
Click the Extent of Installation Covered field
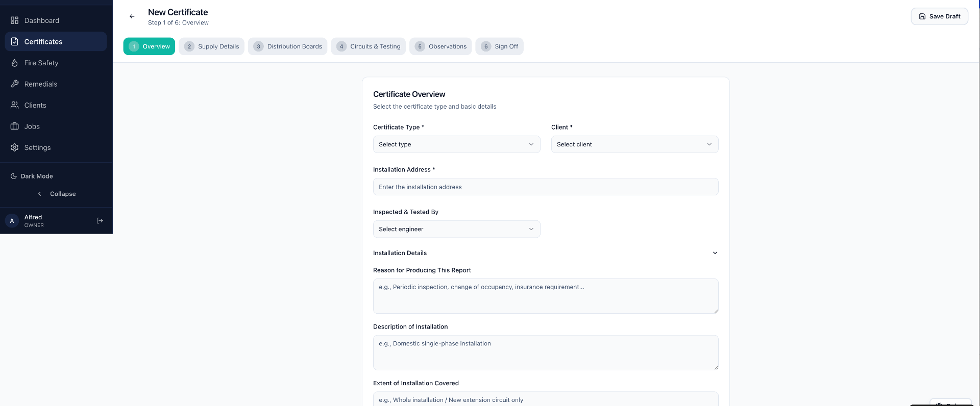coord(546,399)
